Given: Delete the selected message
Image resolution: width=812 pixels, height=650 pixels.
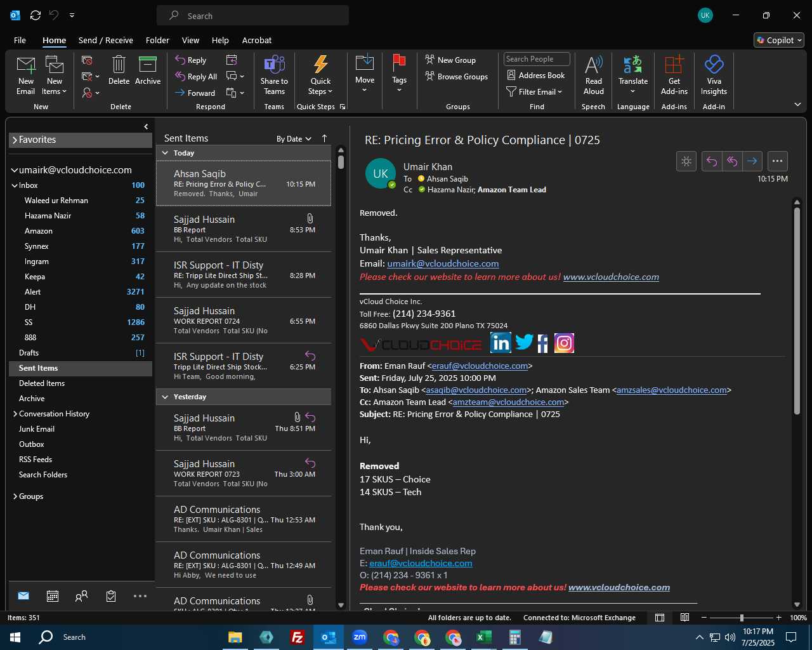Looking at the screenshot, I should 119,70.
